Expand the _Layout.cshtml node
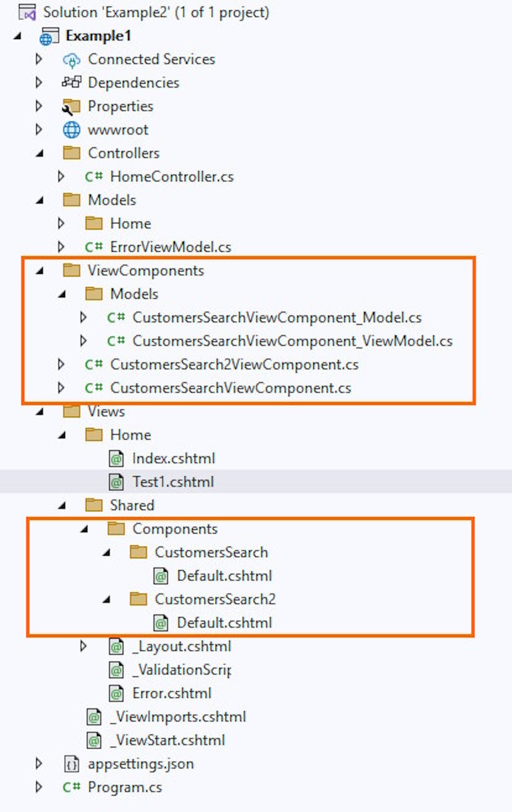The height and width of the screenshot is (812, 512). pyautogui.click(x=83, y=646)
